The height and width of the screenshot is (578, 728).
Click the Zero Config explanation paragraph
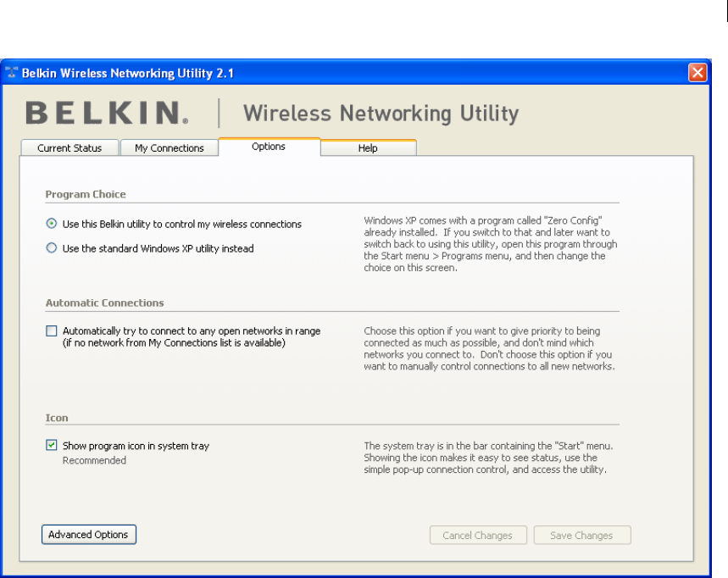[x=491, y=244]
